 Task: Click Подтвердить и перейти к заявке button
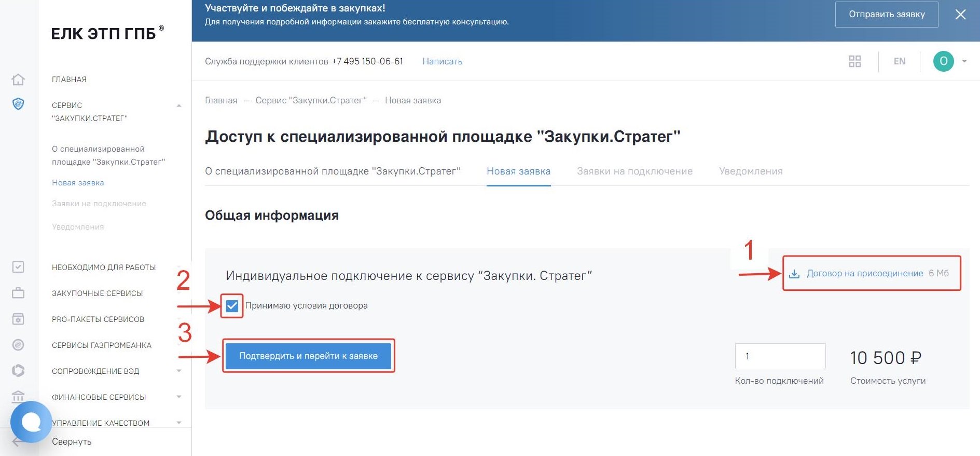click(308, 356)
